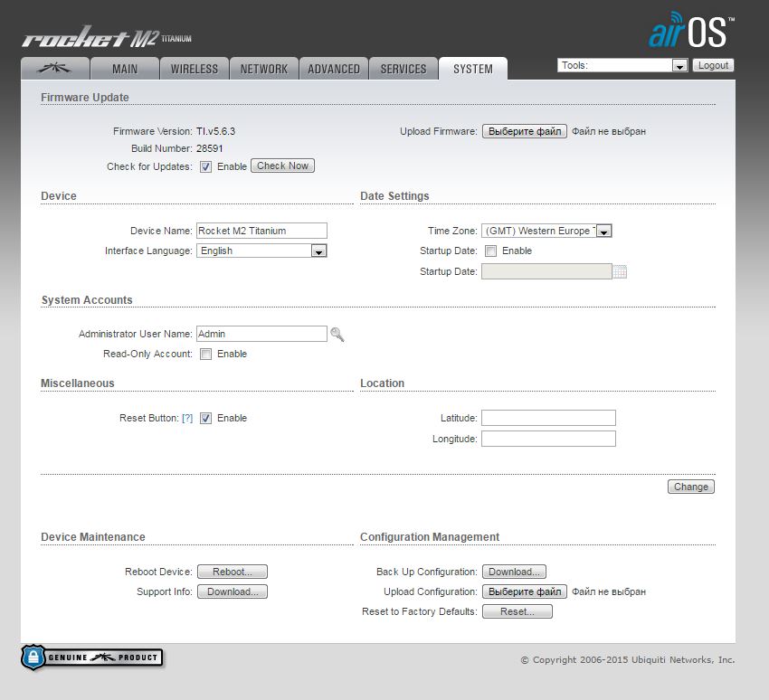Click the Date Settings heading
The width and height of the screenshot is (769, 700).
(394, 196)
